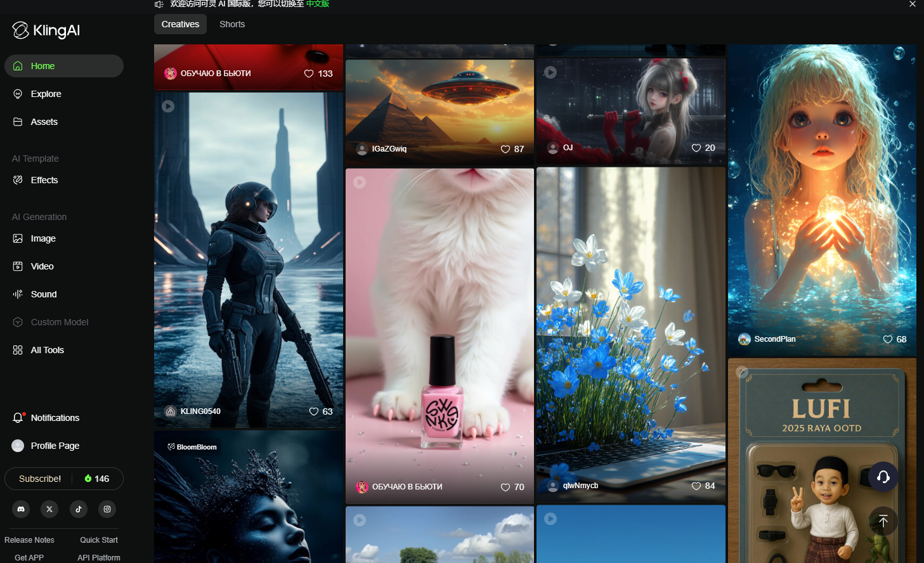The height and width of the screenshot is (563, 924).
Task: Go to the Explore page
Action: coord(64,94)
